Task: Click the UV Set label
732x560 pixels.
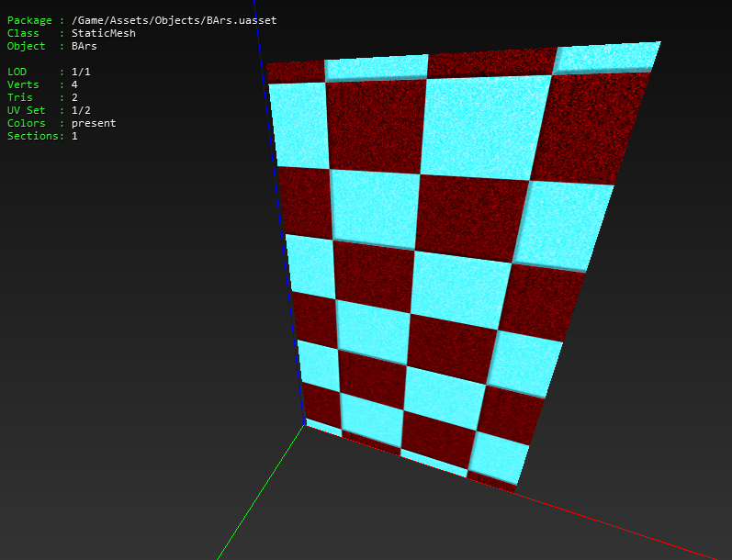Action: click(x=26, y=110)
